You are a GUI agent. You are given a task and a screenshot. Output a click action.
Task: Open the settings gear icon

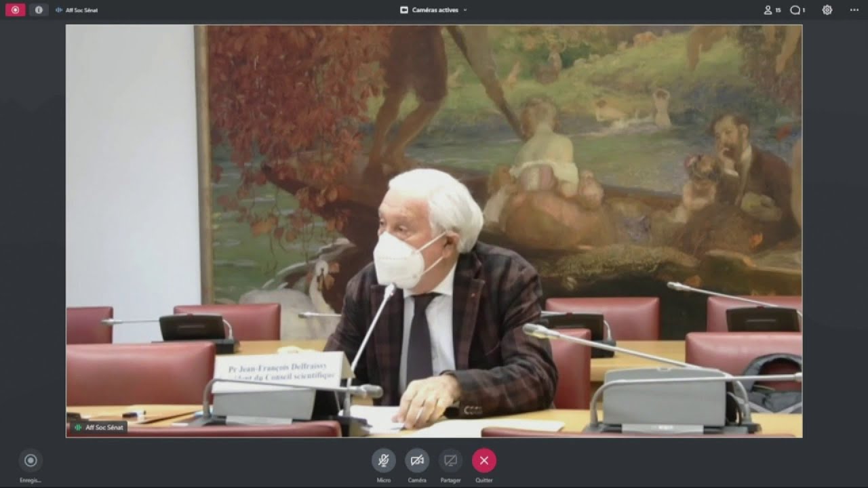827,10
